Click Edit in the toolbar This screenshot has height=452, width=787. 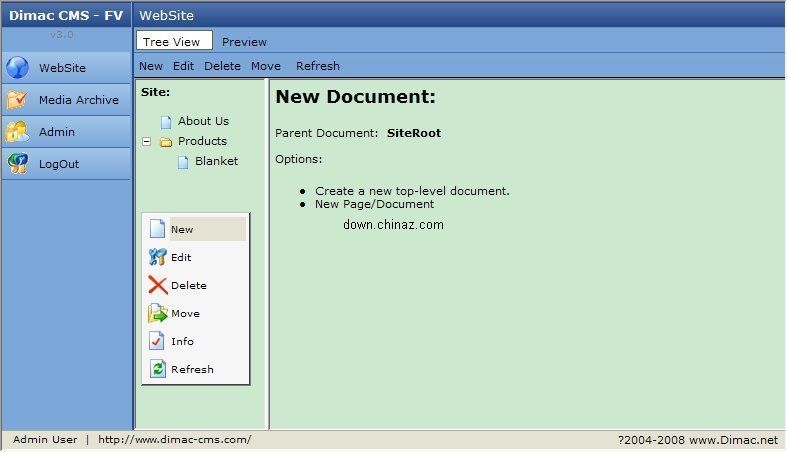click(x=183, y=66)
